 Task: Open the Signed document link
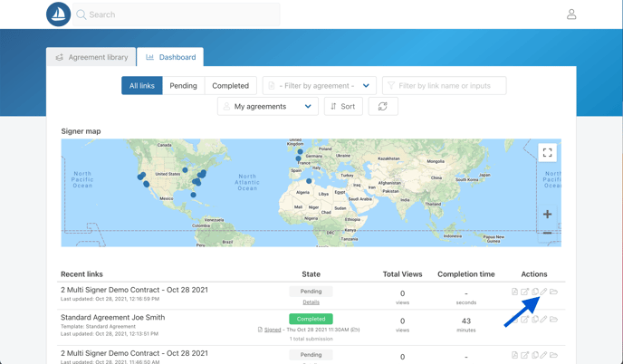(x=273, y=330)
